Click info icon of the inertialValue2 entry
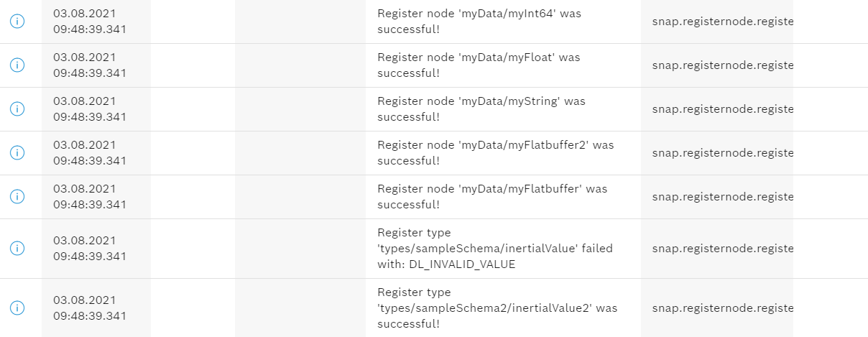 click(17, 308)
